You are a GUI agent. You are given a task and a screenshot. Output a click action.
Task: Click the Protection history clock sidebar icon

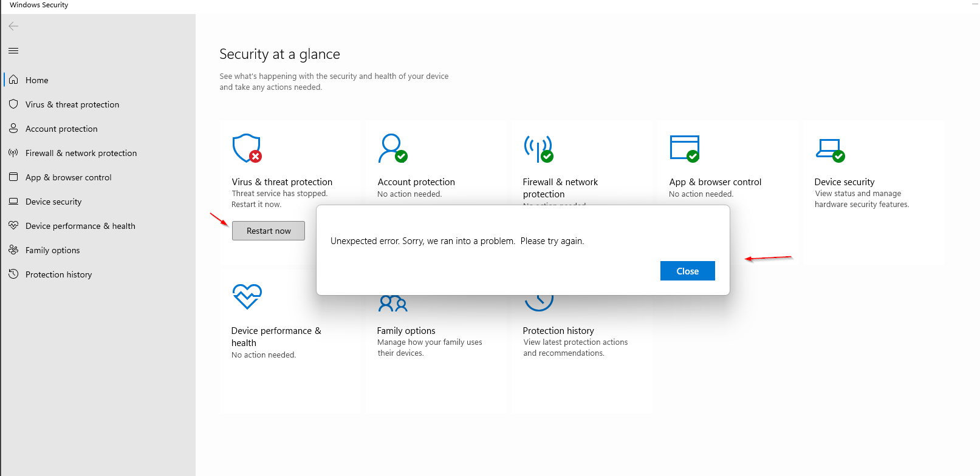click(x=13, y=274)
